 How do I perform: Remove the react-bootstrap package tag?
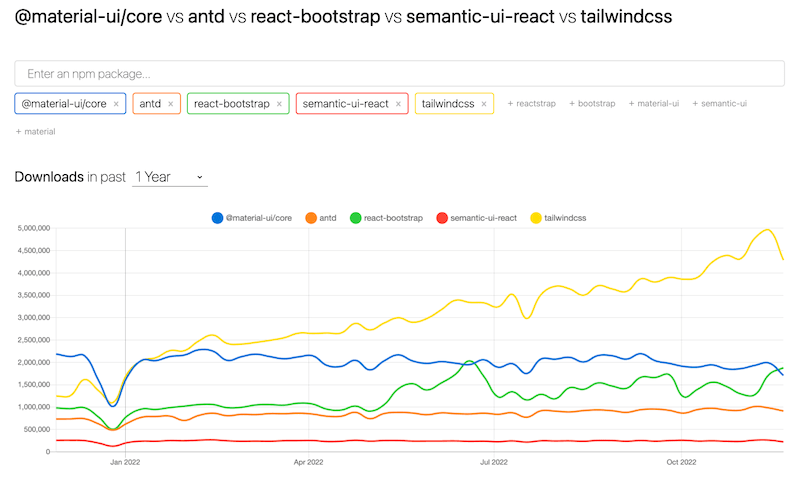[x=279, y=104]
